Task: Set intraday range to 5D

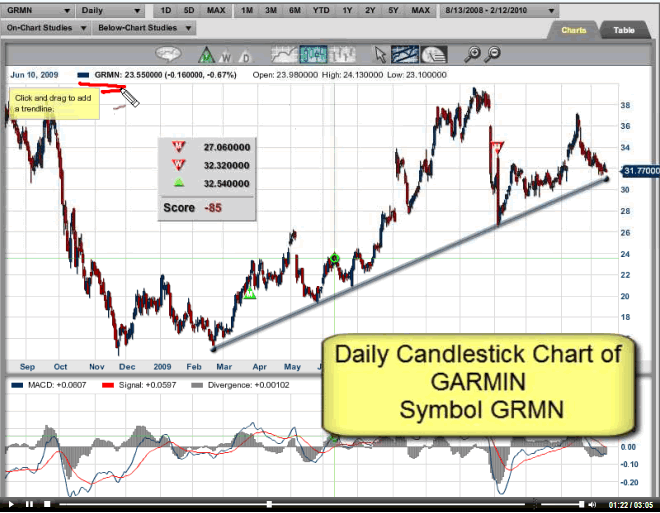Action: tap(189, 11)
